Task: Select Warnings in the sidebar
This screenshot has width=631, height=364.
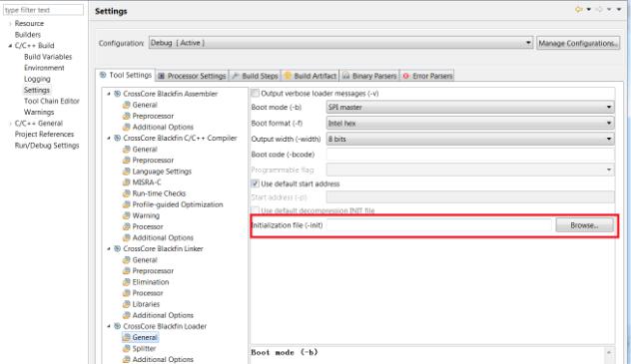Action: click(39, 112)
